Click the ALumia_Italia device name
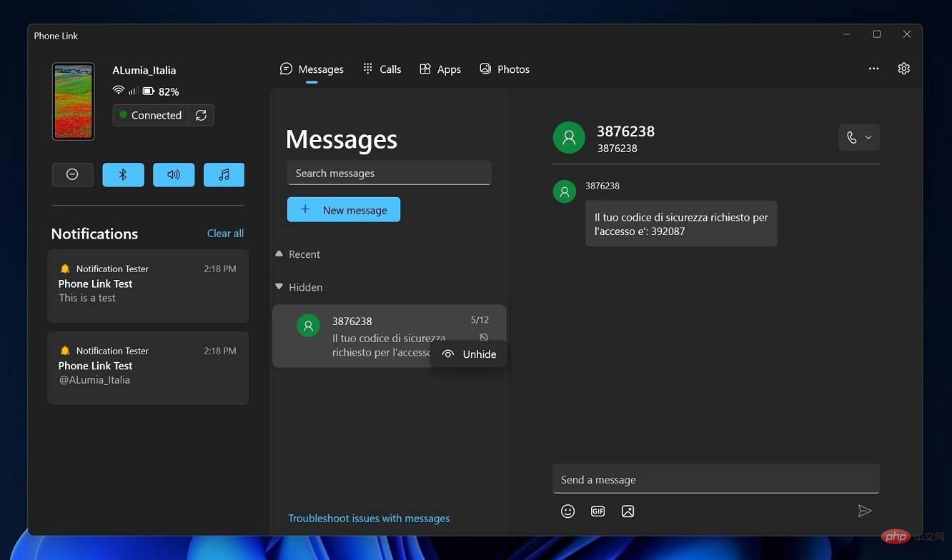The image size is (952, 560). click(144, 70)
